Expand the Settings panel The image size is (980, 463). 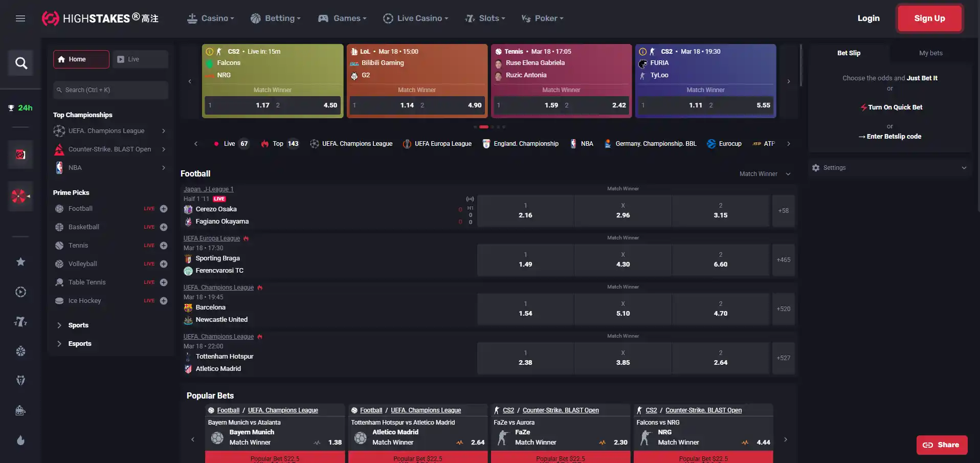(x=890, y=168)
